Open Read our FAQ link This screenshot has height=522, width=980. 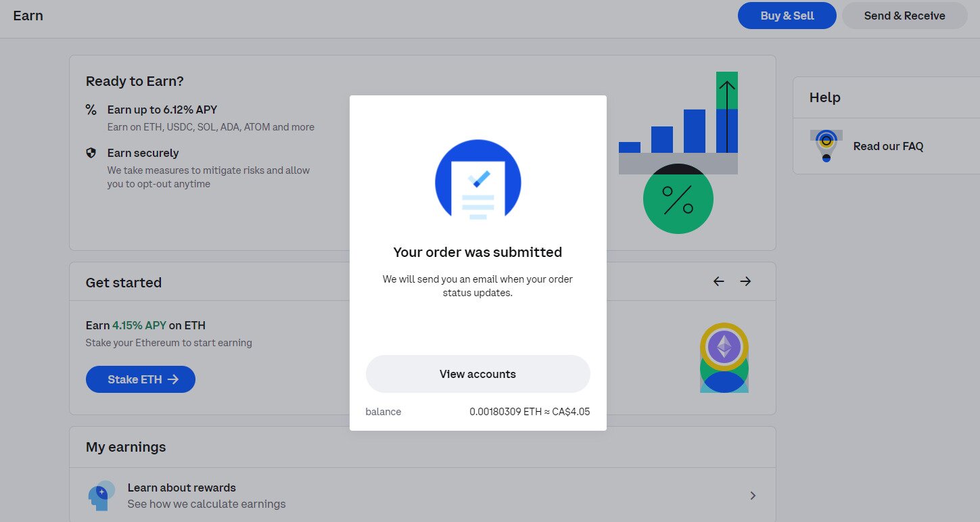(x=887, y=146)
